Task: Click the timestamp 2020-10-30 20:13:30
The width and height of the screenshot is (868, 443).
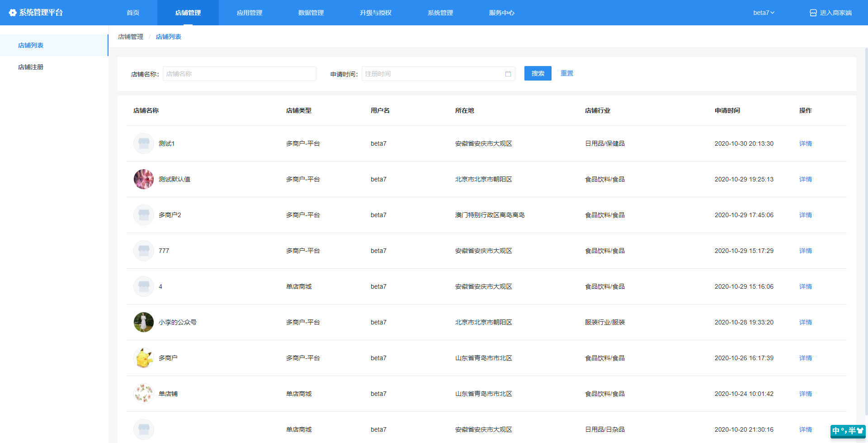Action: click(x=744, y=143)
